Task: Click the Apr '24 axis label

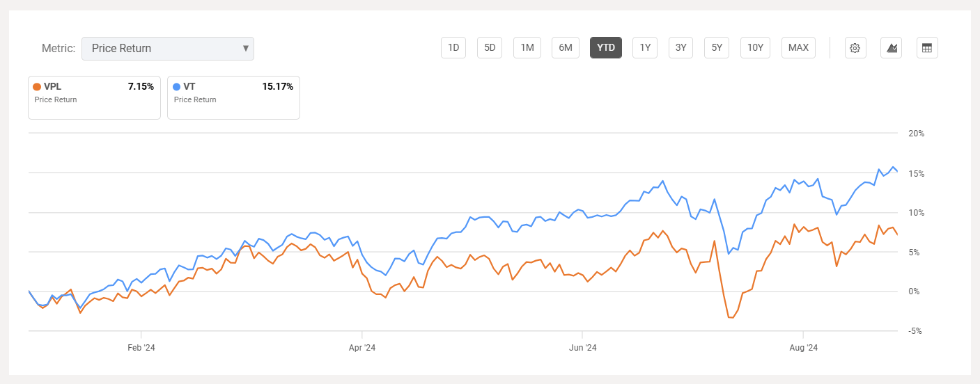Action: click(361, 347)
